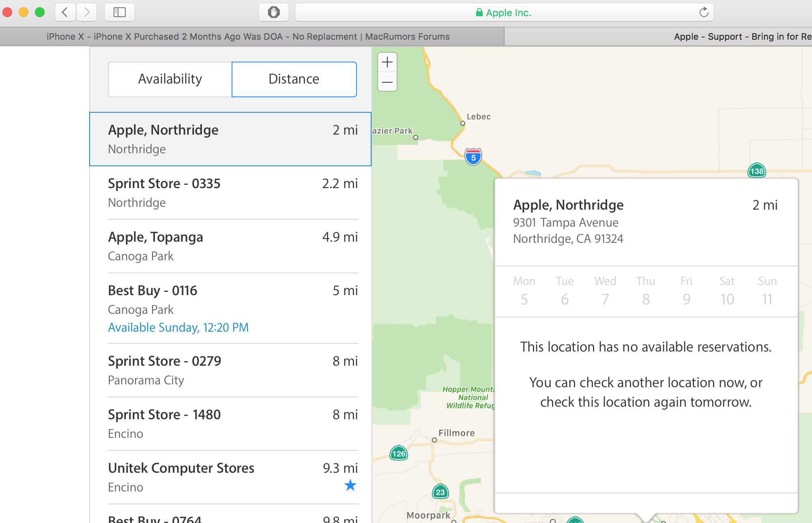Toggle the Safari sidebar button

pyautogui.click(x=120, y=12)
